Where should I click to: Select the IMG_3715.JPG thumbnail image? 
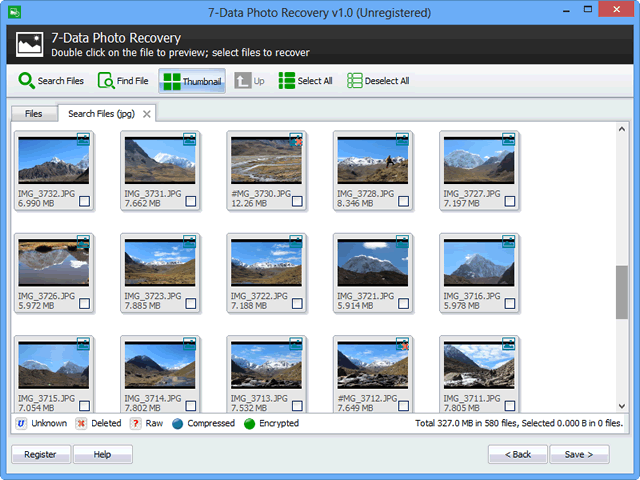(53, 365)
